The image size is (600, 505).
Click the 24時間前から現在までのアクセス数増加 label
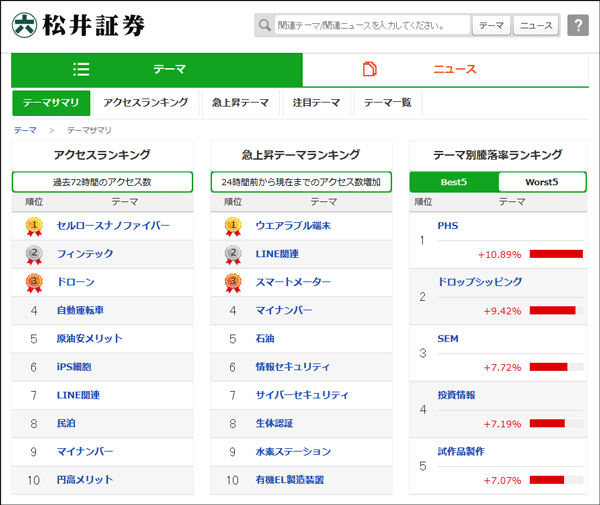click(x=301, y=182)
